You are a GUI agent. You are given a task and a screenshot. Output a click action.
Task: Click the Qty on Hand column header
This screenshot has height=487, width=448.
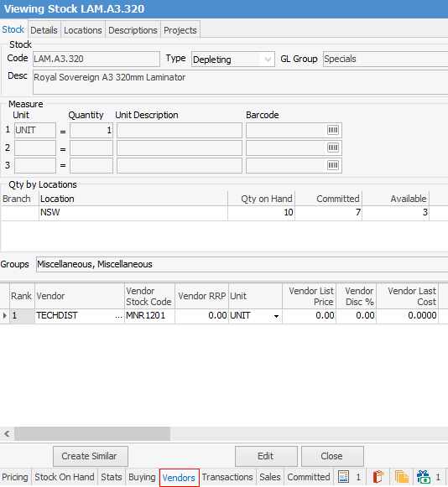click(262, 199)
